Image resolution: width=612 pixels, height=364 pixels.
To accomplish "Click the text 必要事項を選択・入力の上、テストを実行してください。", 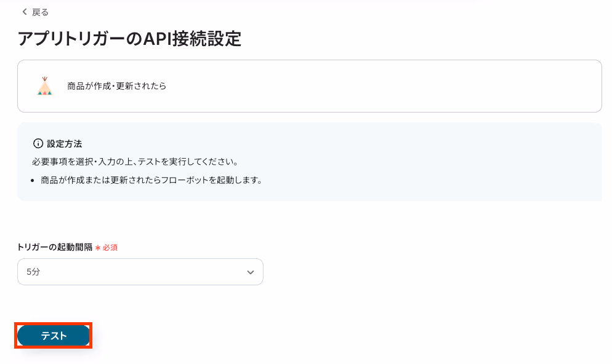I will 135,162.
